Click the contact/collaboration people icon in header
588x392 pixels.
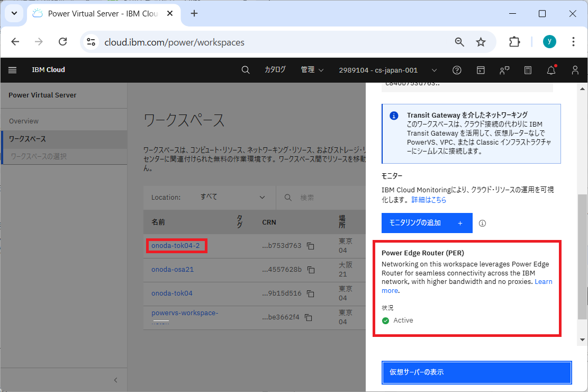click(x=504, y=70)
